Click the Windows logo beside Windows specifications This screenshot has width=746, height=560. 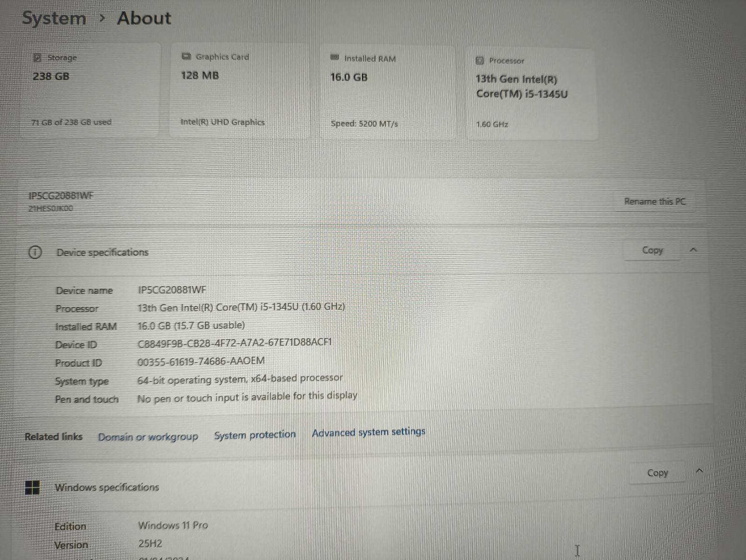[x=32, y=488]
